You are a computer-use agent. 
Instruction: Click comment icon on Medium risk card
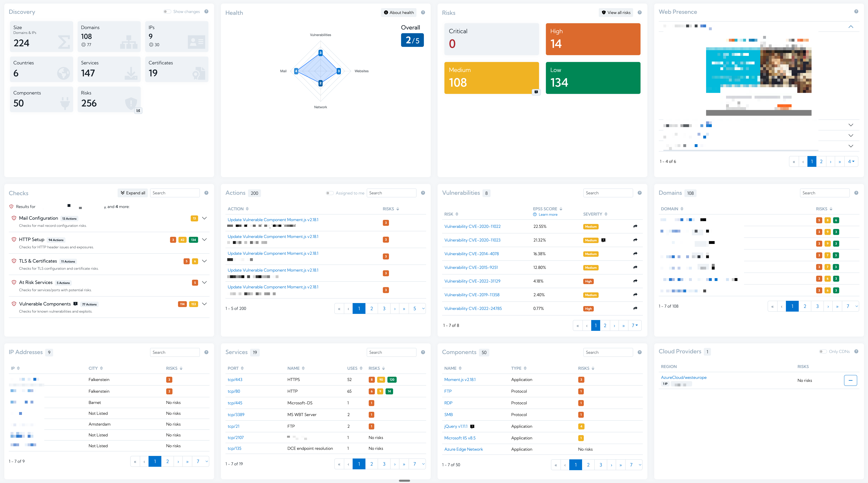(536, 92)
